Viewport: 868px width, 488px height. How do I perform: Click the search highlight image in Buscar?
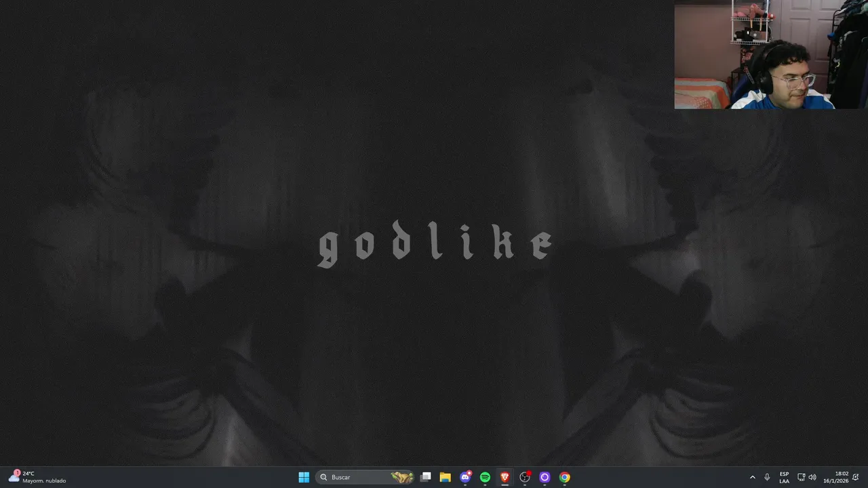402,477
